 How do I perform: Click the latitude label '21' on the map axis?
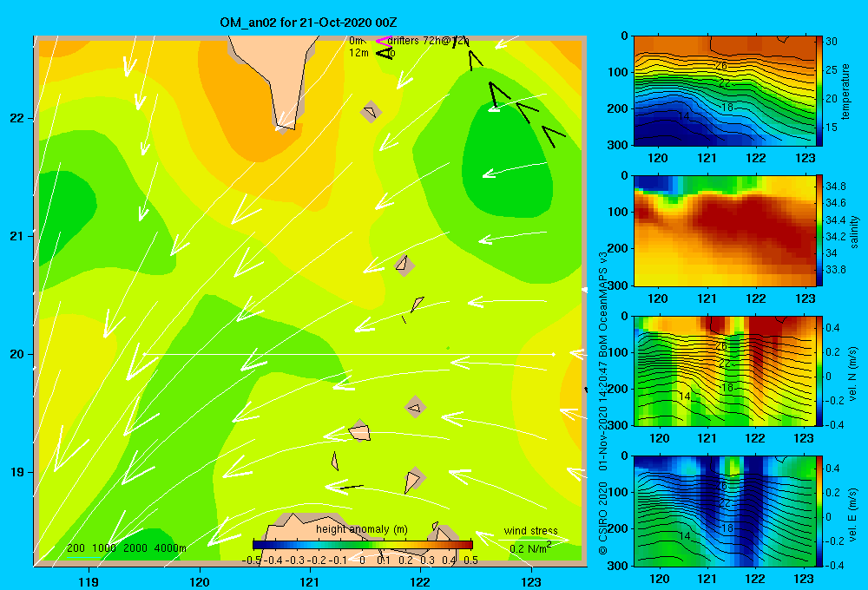(16, 236)
